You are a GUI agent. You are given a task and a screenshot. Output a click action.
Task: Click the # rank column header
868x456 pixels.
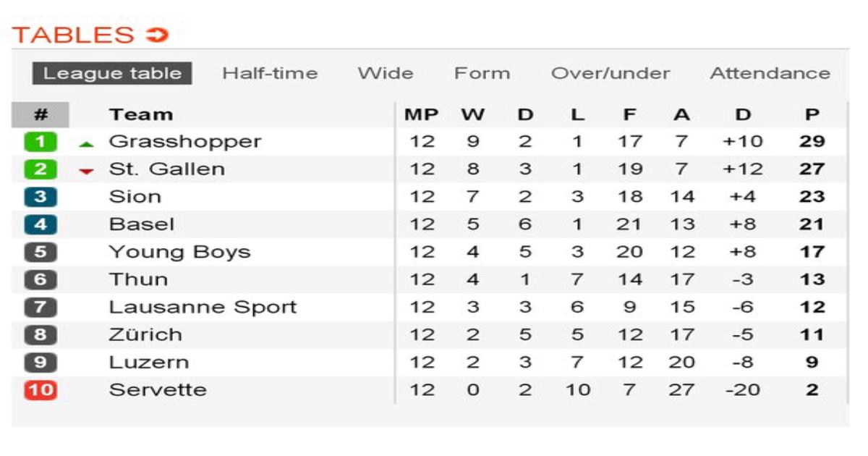[x=41, y=114]
